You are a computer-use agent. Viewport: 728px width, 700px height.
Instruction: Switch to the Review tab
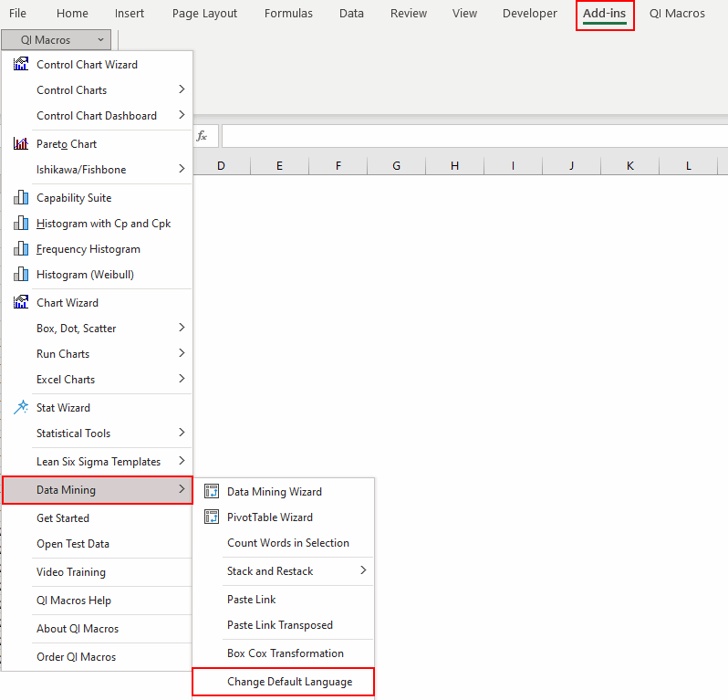click(409, 14)
